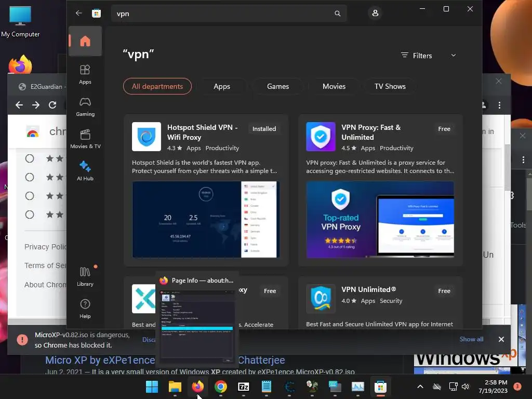Viewport: 532px width, 399px height.
Task: Click Hotspot Shield VPN - Wifi Proxy title
Action: point(202,132)
